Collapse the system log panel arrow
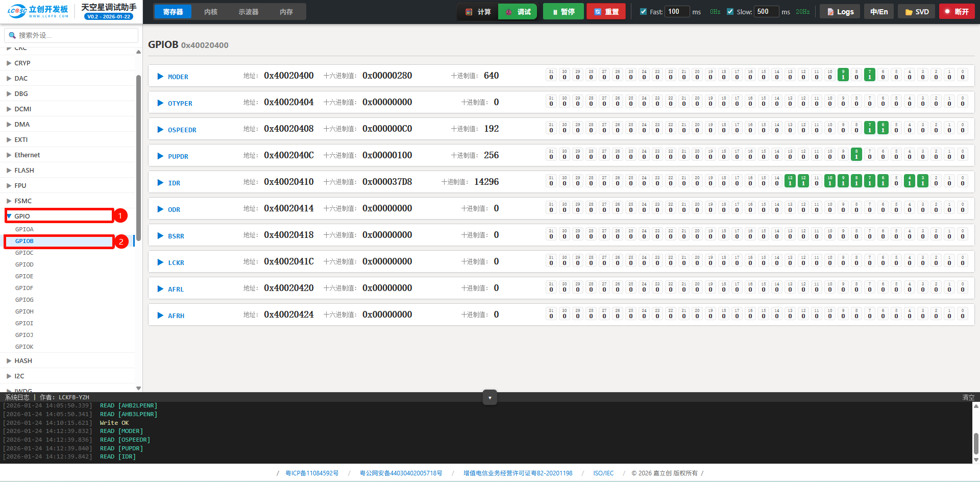The height and width of the screenshot is (482, 980). coord(489,398)
